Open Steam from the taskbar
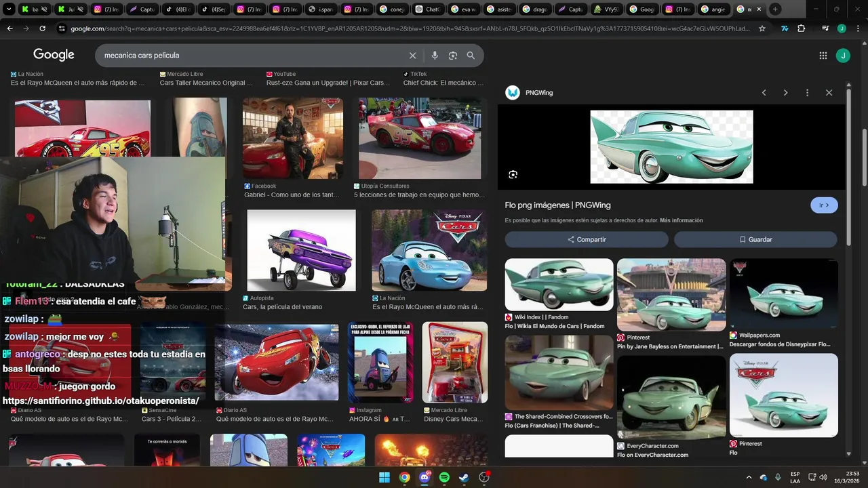This screenshot has width=868, height=488. (x=464, y=477)
